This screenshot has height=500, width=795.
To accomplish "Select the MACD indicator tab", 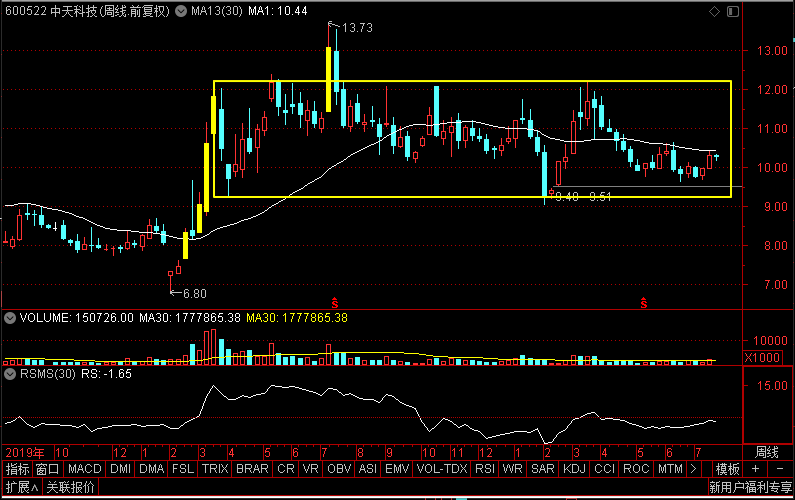I will (x=85, y=469).
